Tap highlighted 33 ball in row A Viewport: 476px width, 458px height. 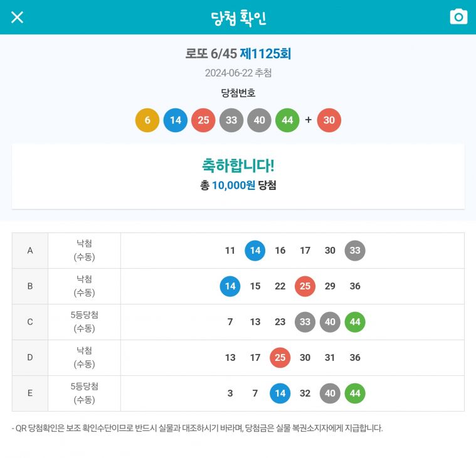tap(355, 251)
